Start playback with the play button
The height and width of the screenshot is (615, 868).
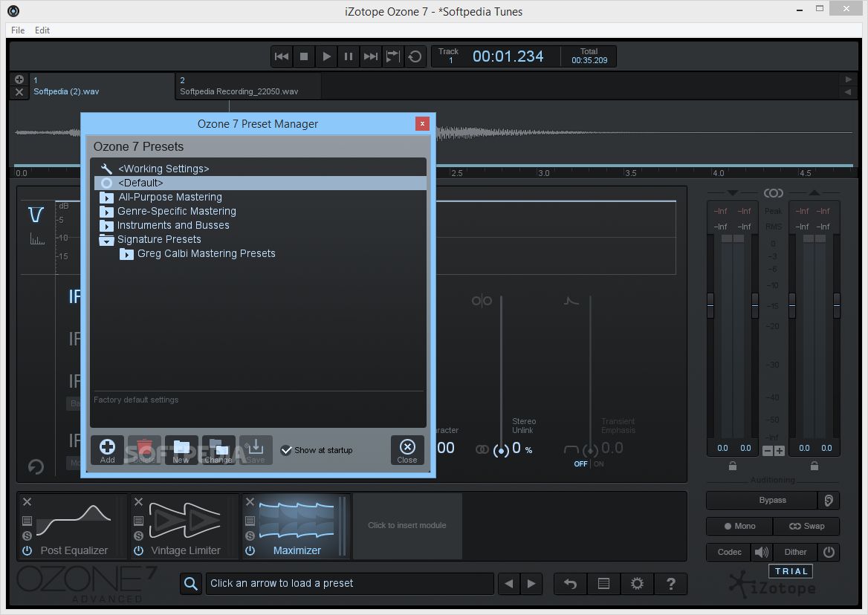pos(326,56)
